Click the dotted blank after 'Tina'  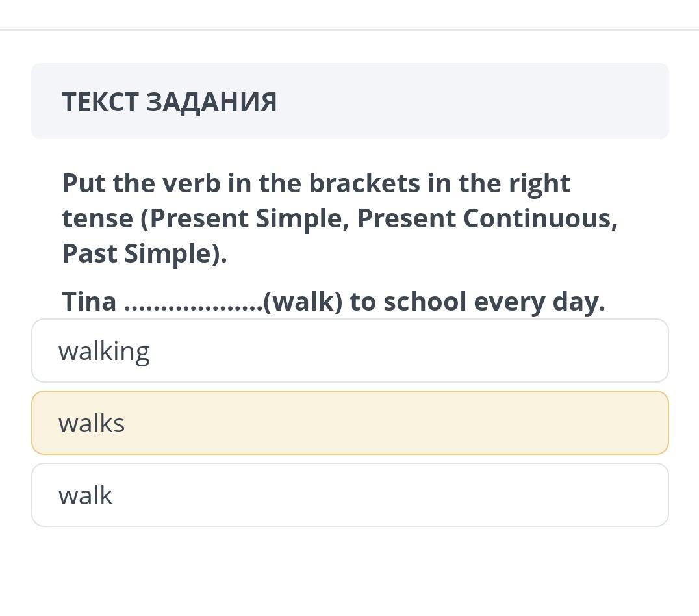(x=193, y=303)
